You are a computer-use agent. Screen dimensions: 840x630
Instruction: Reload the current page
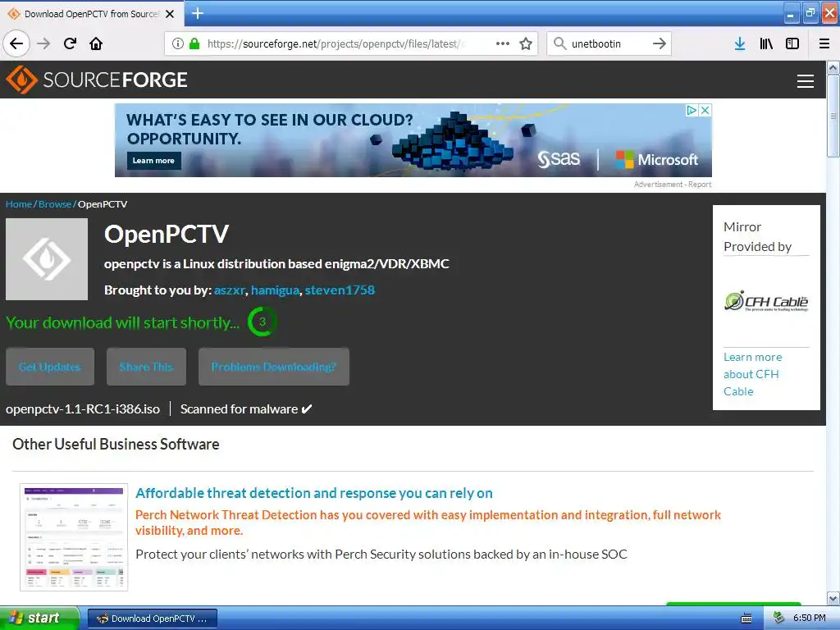[70, 43]
